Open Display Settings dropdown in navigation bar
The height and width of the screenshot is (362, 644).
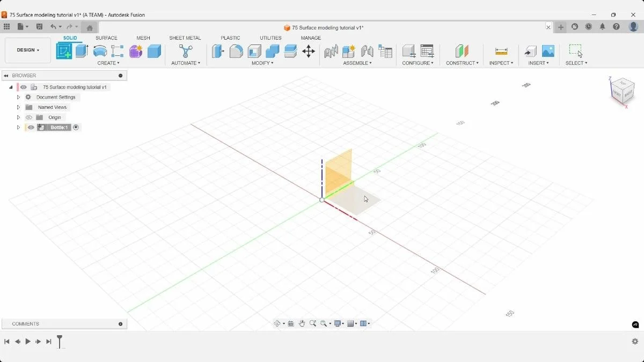(339, 323)
